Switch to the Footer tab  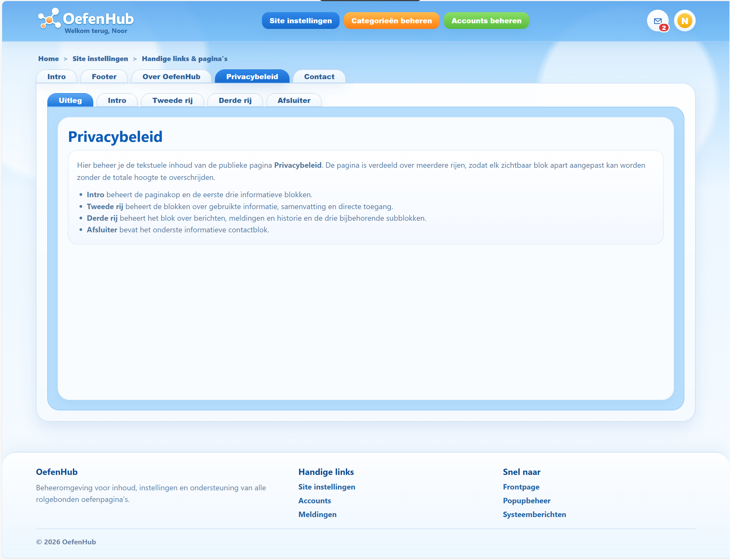coord(104,77)
